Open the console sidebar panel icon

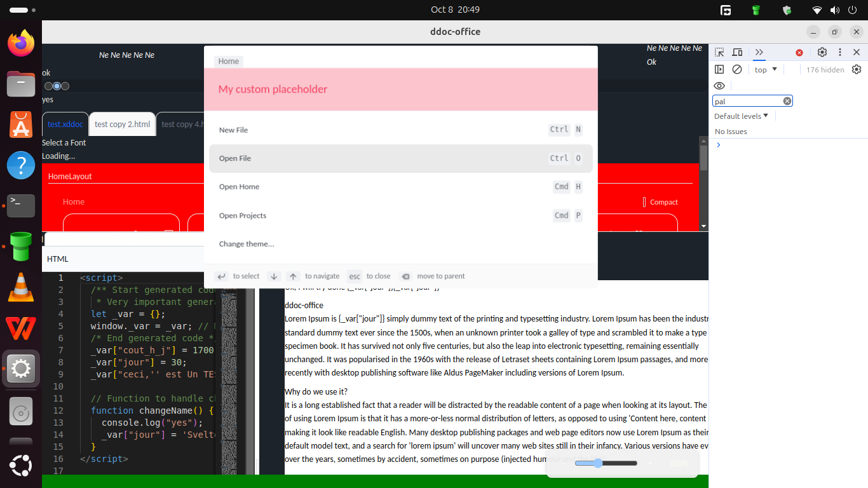719,69
